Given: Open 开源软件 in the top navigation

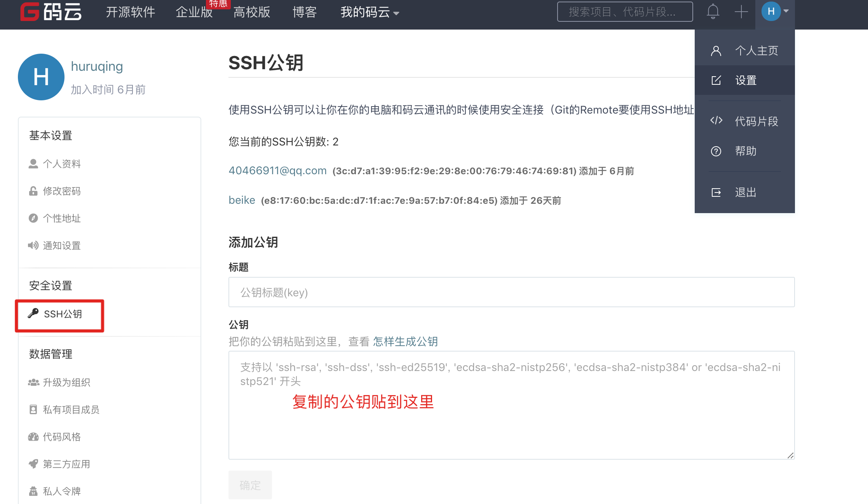Looking at the screenshot, I should tap(131, 12).
